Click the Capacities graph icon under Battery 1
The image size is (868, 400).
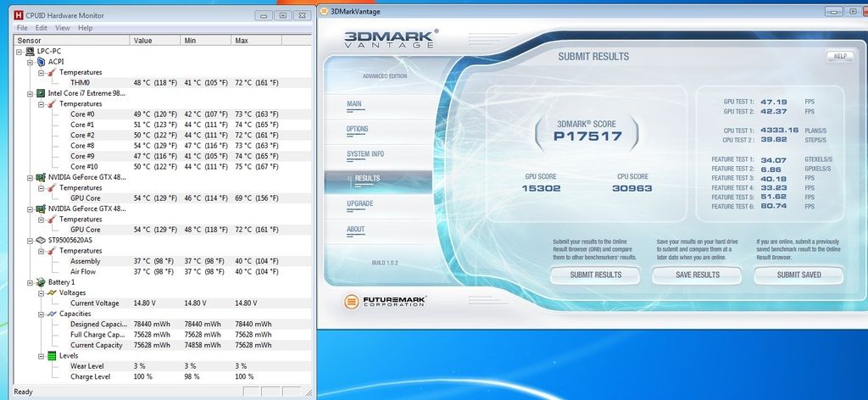coord(52,314)
